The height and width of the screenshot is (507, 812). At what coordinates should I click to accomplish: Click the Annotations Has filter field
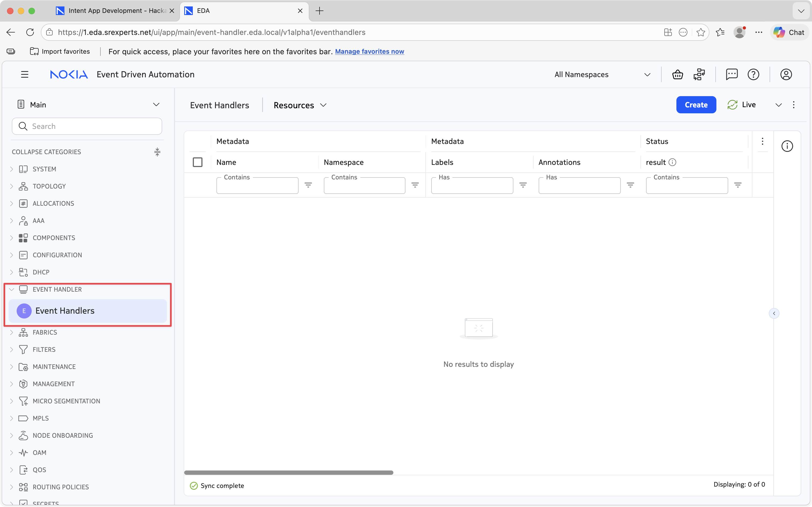579,186
